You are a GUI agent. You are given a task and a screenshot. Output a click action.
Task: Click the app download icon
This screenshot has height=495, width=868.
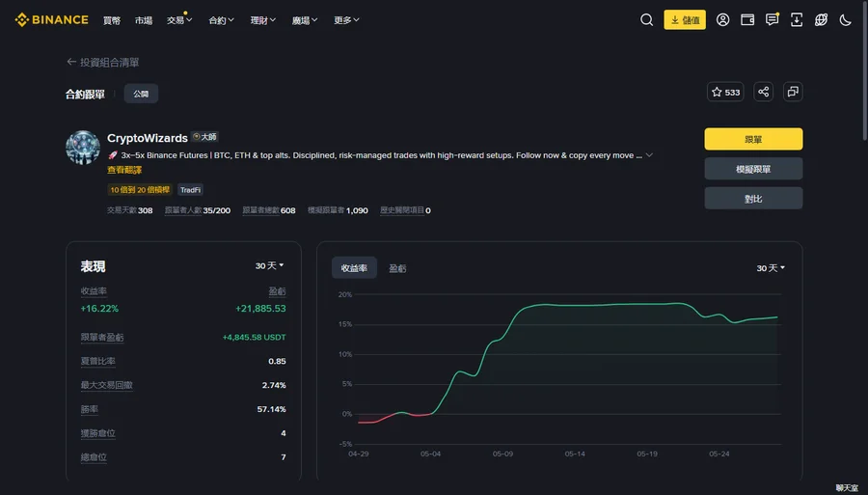[x=796, y=20]
